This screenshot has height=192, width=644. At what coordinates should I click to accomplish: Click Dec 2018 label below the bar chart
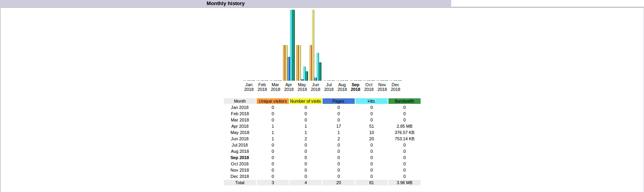pyautogui.click(x=395, y=87)
